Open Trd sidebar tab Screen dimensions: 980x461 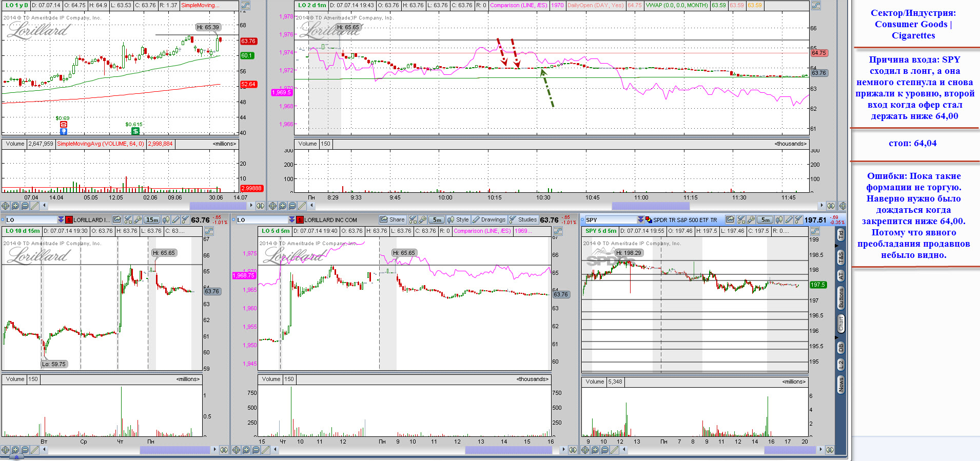[x=841, y=235]
